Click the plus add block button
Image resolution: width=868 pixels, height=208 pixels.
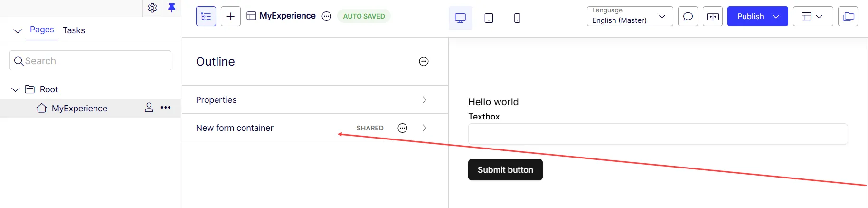(x=231, y=16)
